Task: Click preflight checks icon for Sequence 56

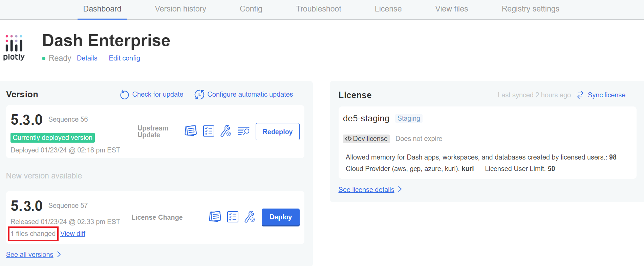Action: point(209,131)
